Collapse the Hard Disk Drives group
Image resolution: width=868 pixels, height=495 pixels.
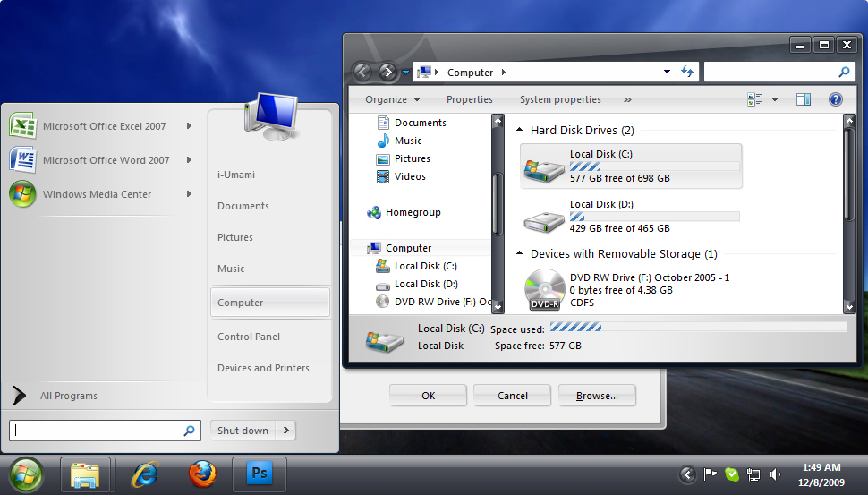tap(519, 130)
